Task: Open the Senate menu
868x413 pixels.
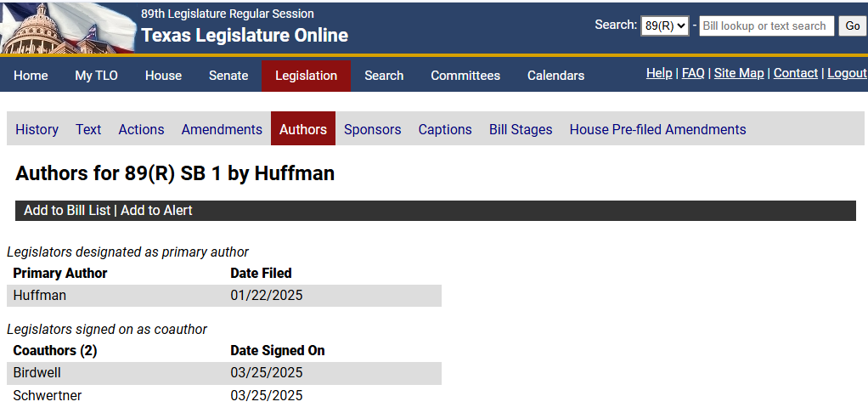Action: [228, 76]
